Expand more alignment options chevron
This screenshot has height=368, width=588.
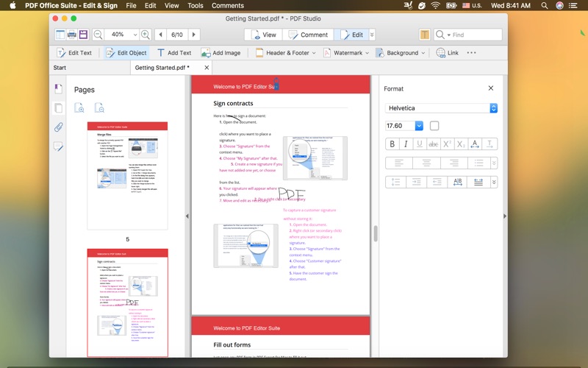click(494, 163)
